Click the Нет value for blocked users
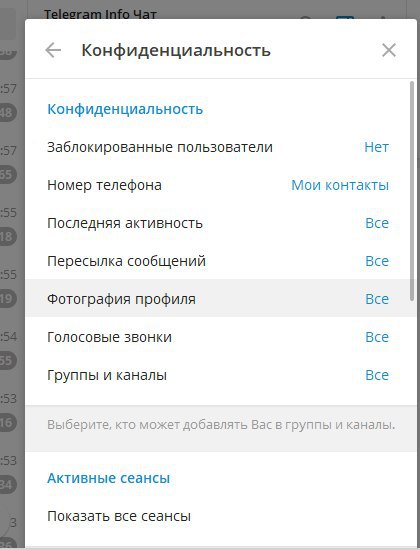 (376, 147)
